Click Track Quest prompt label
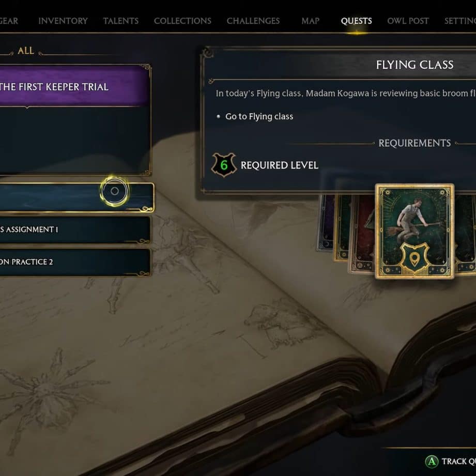This screenshot has height=476, width=476. click(x=459, y=462)
